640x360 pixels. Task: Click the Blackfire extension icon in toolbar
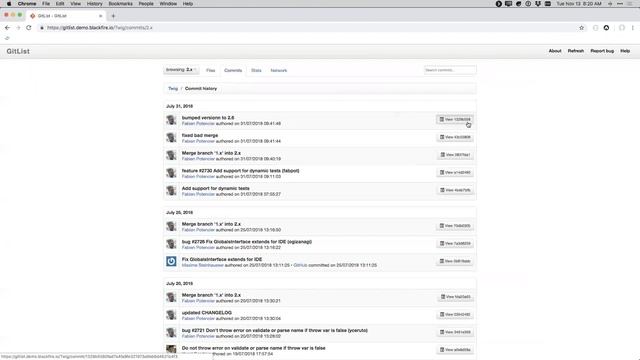tap(607, 28)
